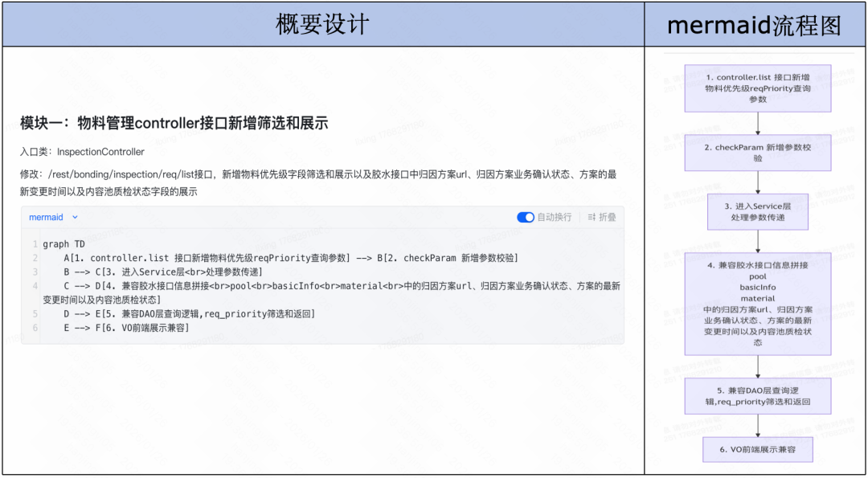Select flowchart node 2 checkParam 新增参数校验

(757, 152)
